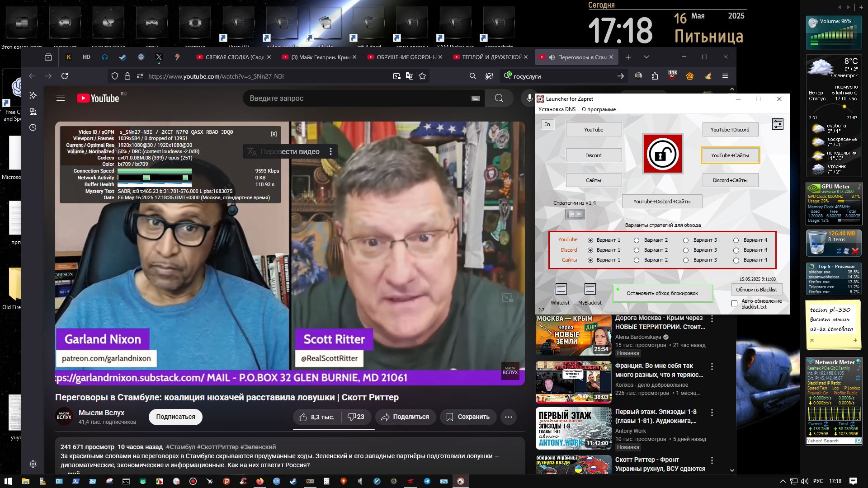Open options for 'Дорога Москва - Крым' video
The height and width of the screenshot is (488, 868).
[712, 319]
